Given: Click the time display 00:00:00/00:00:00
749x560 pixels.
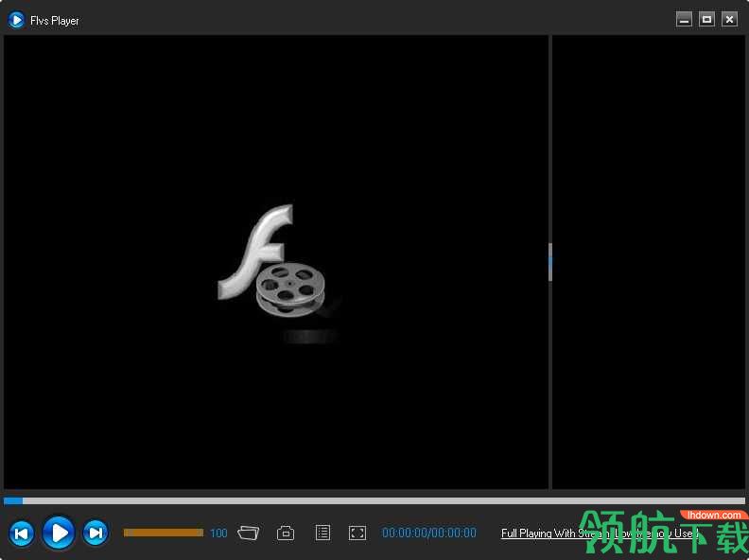Looking at the screenshot, I should tap(429, 533).
